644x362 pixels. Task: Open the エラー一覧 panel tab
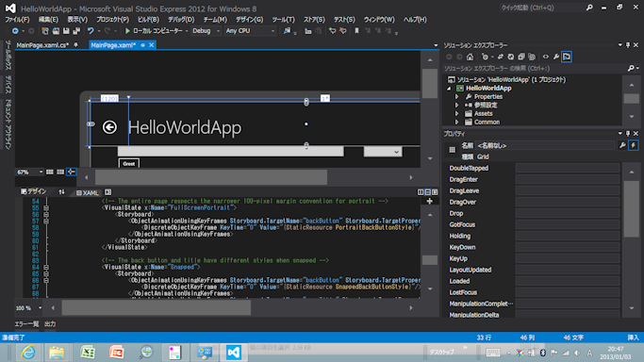[26, 324]
